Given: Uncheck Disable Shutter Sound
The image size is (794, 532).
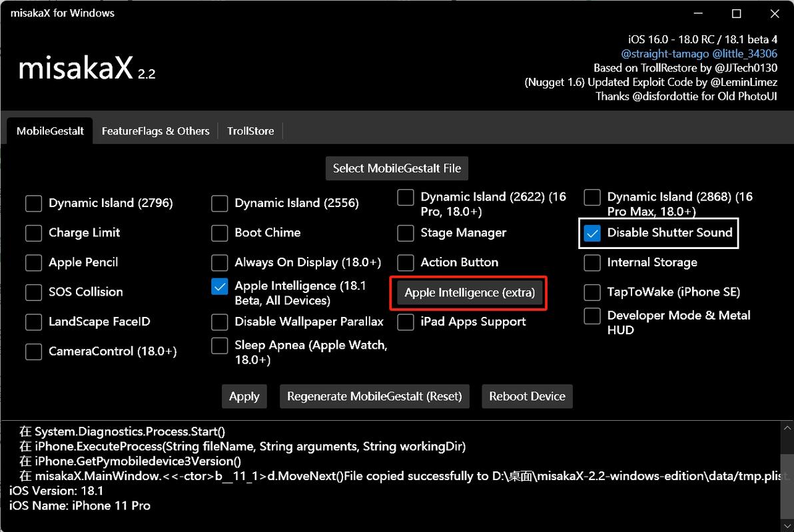Looking at the screenshot, I should (592, 233).
